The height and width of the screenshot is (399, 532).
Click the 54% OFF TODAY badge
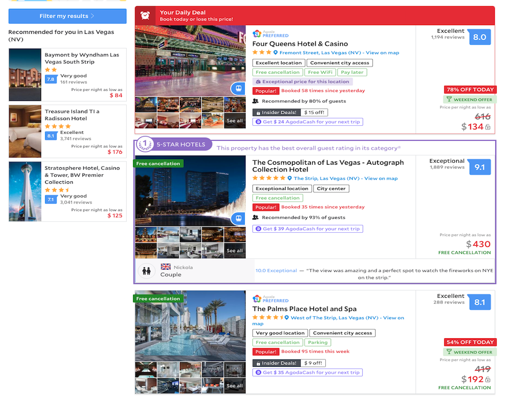click(470, 342)
